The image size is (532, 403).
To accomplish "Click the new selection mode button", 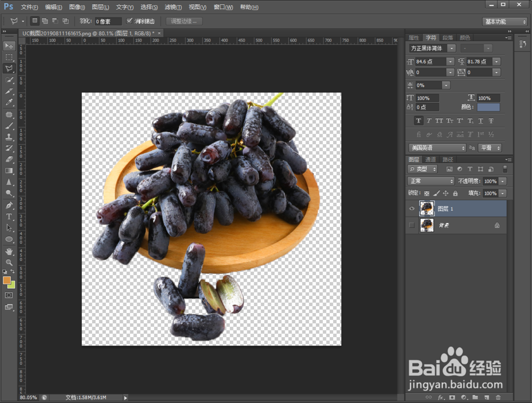I will click(35, 21).
